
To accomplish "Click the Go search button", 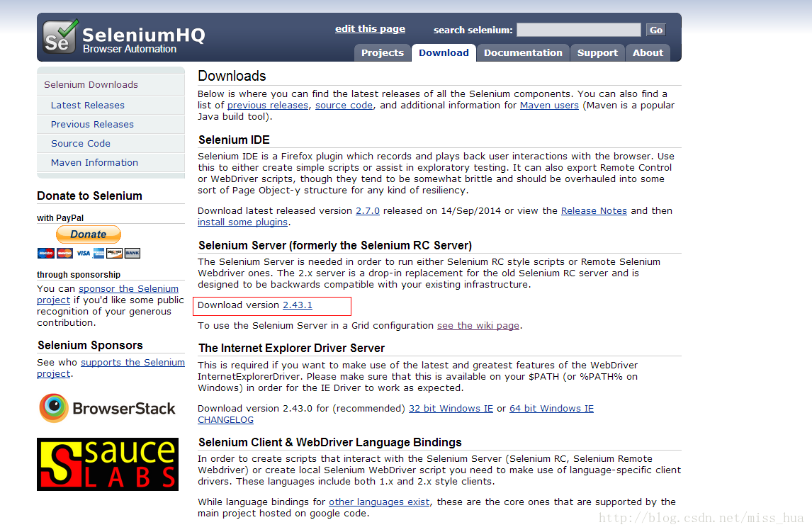I will click(x=656, y=30).
